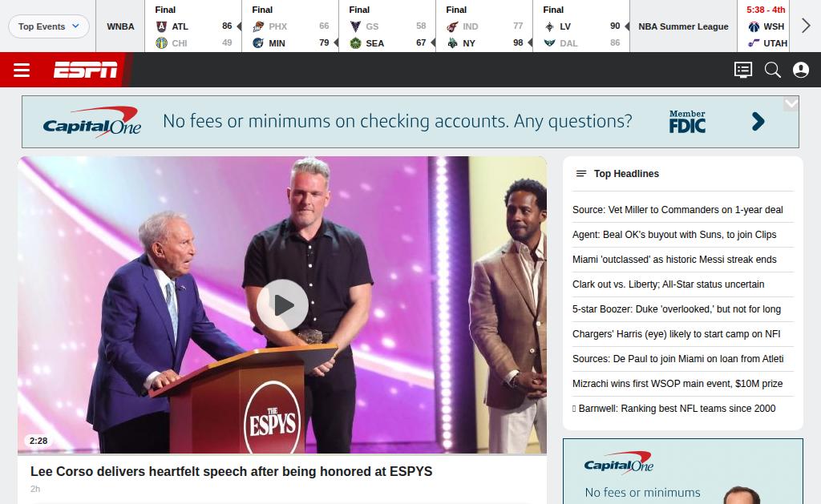Open the LV vs DAL final score
Viewport: 821px width, 504px height.
tap(581, 26)
